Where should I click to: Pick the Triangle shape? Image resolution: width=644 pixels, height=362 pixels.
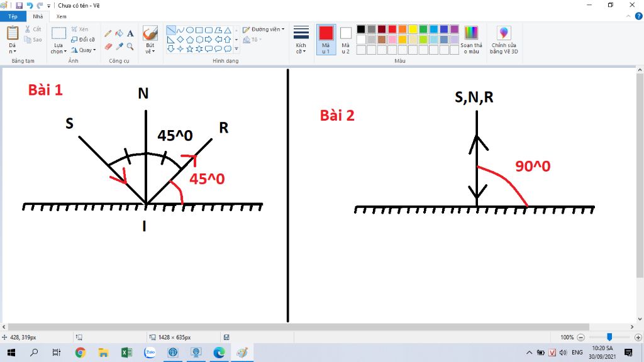[228, 30]
